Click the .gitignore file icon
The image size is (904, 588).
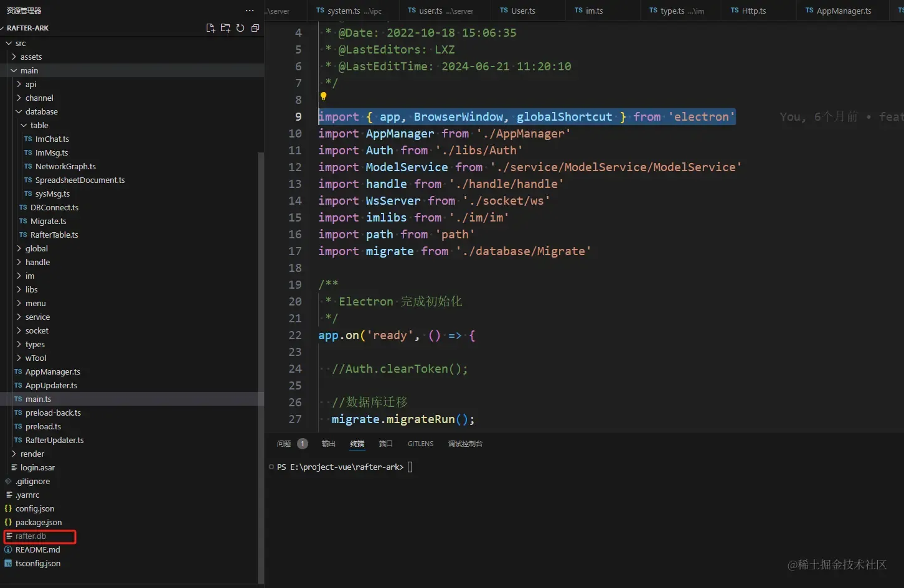tap(8, 481)
